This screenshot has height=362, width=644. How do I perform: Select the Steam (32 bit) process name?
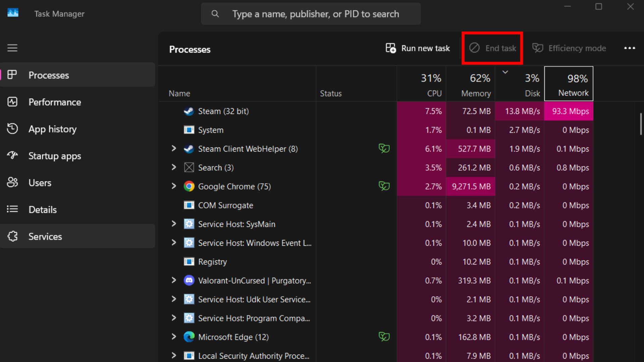tap(223, 111)
